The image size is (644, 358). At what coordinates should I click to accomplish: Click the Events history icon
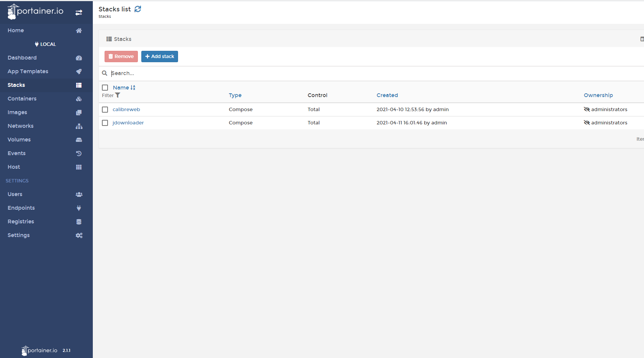[79, 154]
